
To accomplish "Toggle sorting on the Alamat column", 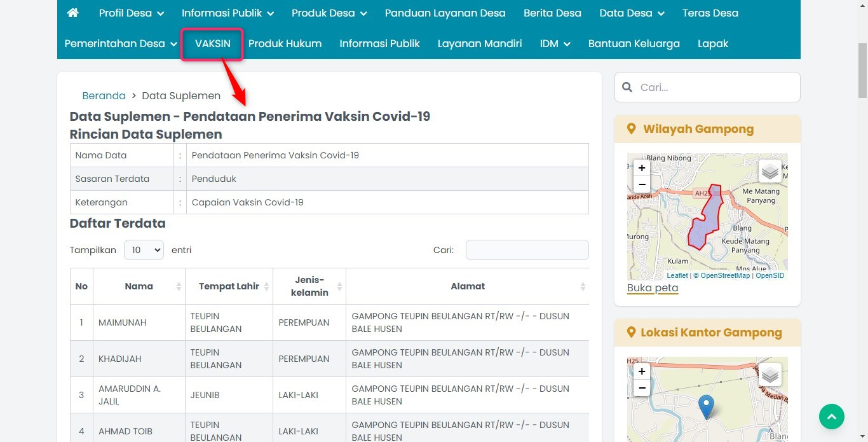I will click(468, 286).
